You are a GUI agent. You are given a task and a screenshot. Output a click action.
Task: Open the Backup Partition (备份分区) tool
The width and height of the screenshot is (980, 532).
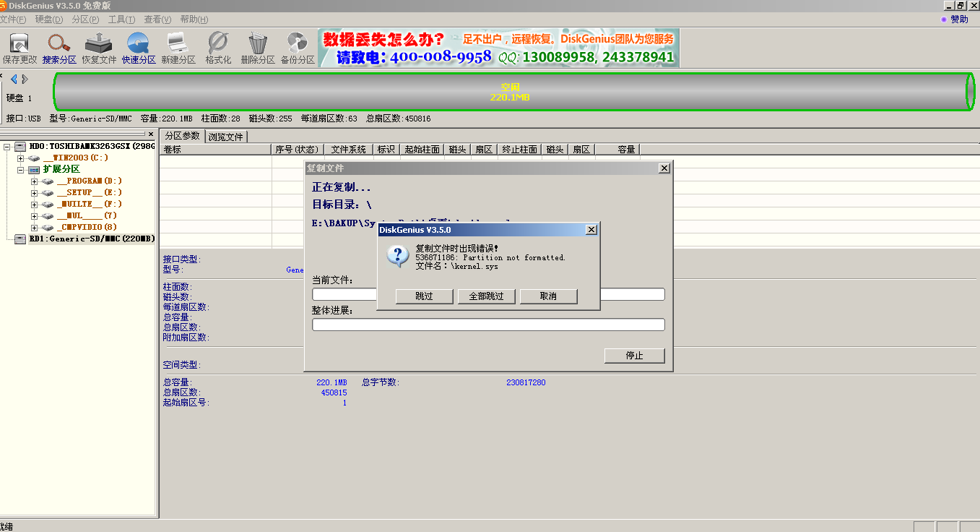298,48
